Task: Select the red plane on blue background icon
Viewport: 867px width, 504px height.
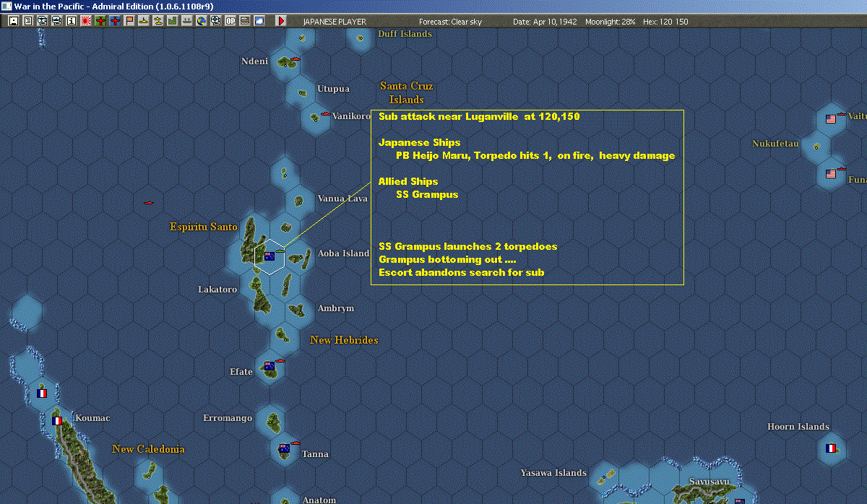Action: click(115, 21)
